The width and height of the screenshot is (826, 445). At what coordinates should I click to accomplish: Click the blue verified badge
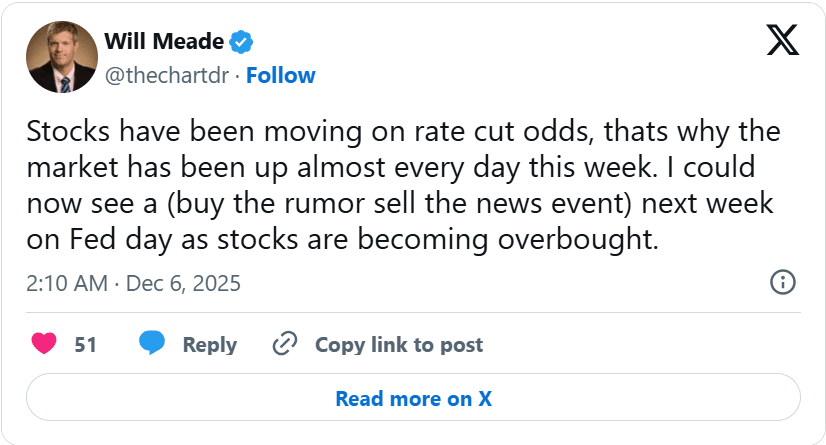tap(241, 42)
